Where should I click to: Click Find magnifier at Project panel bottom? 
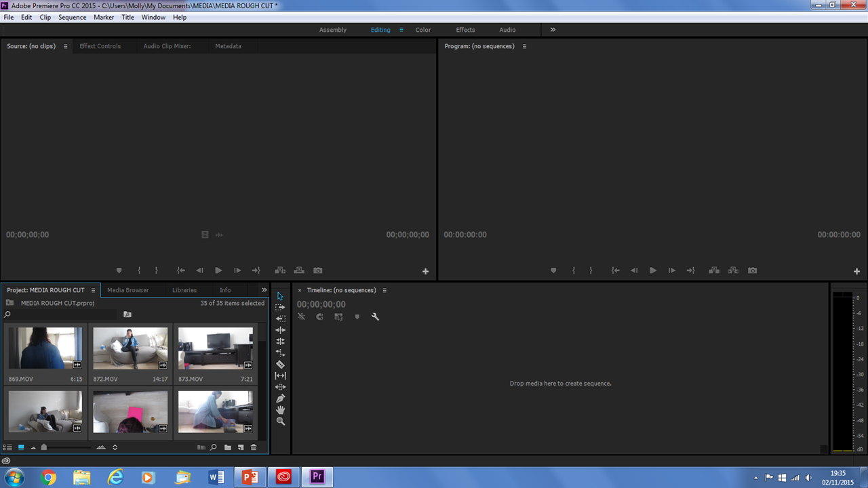[x=213, y=447]
